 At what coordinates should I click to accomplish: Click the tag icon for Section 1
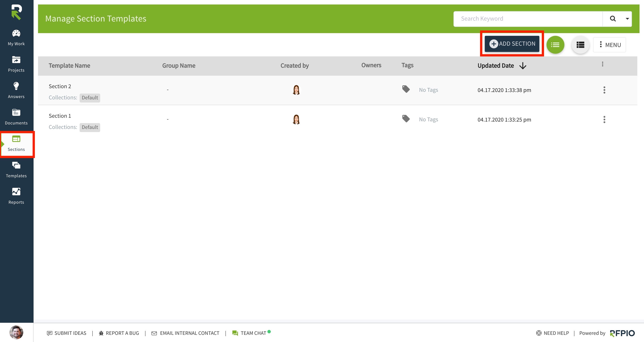pos(406,119)
